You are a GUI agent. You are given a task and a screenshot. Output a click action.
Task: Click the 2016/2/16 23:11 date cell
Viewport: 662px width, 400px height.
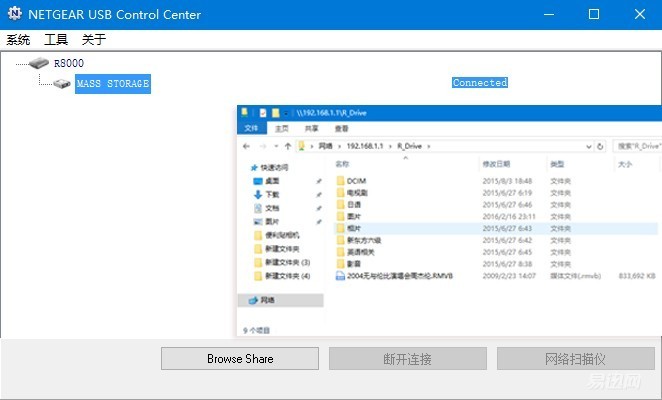pyautogui.click(x=509, y=216)
